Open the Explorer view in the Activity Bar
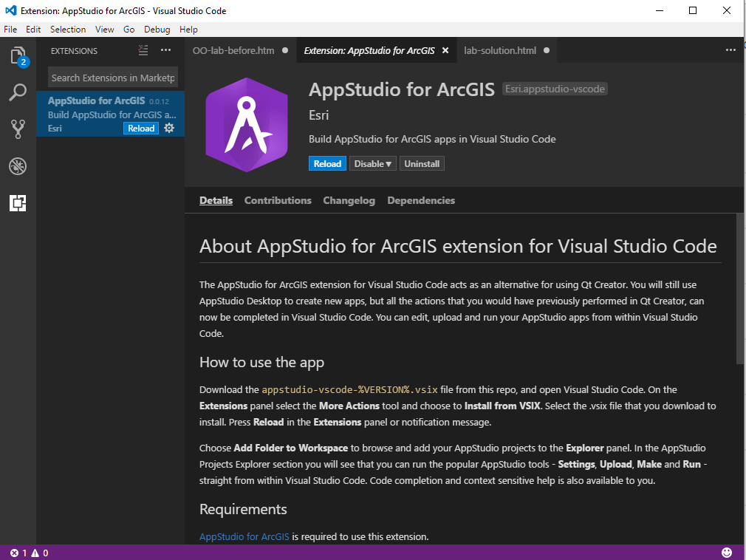Viewport: 746px width, 560px height. [x=16, y=55]
